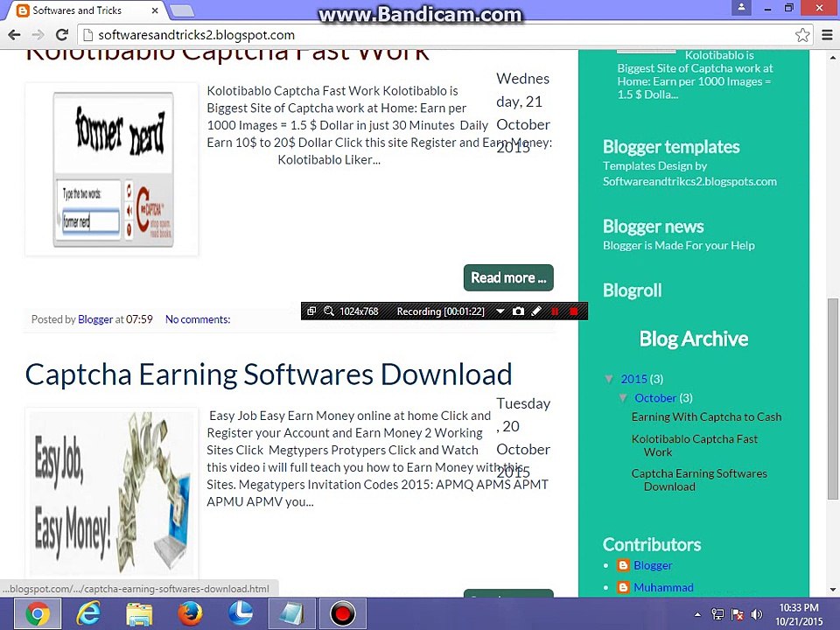Image resolution: width=840 pixels, height=630 pixels.
Task: Click the scrollbar up arrow
Action: point(832,56)
